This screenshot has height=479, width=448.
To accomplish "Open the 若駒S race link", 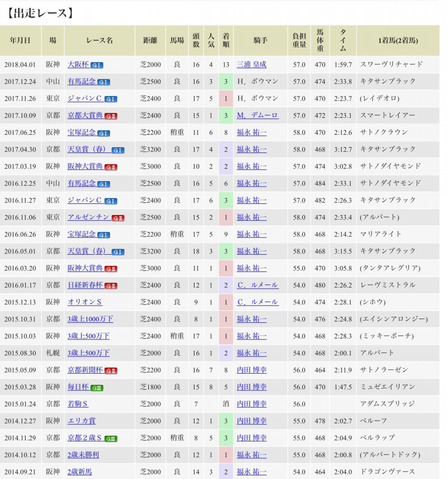I will pos(78,404).
